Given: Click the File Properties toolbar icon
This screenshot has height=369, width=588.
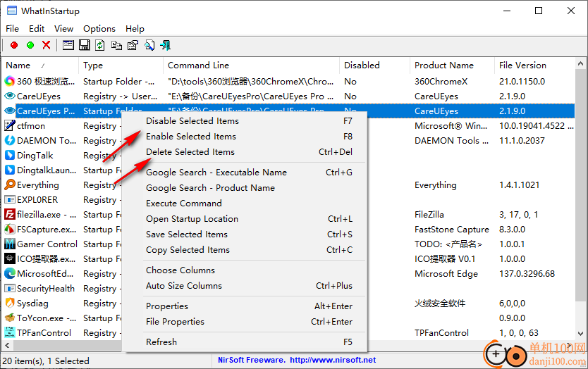Looking at the screenshot, I should (x=133, y=45).
